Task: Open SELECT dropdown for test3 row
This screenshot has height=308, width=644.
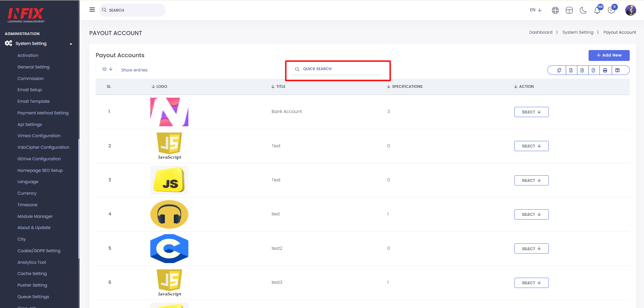Action: (531, 283)
